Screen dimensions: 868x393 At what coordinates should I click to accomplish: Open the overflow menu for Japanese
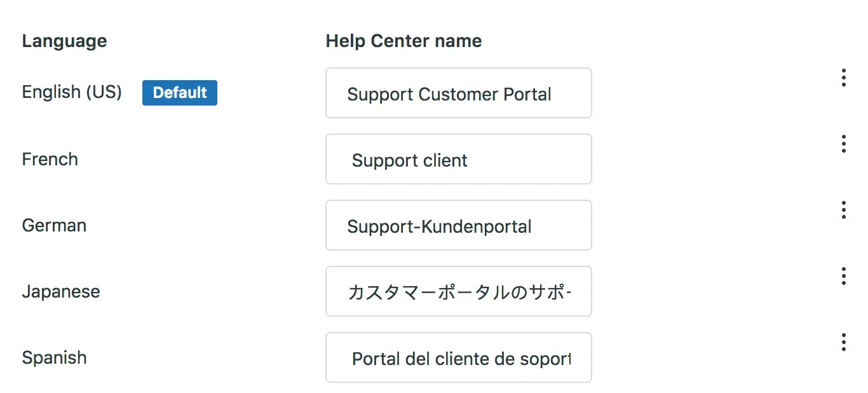coord(844,276)
